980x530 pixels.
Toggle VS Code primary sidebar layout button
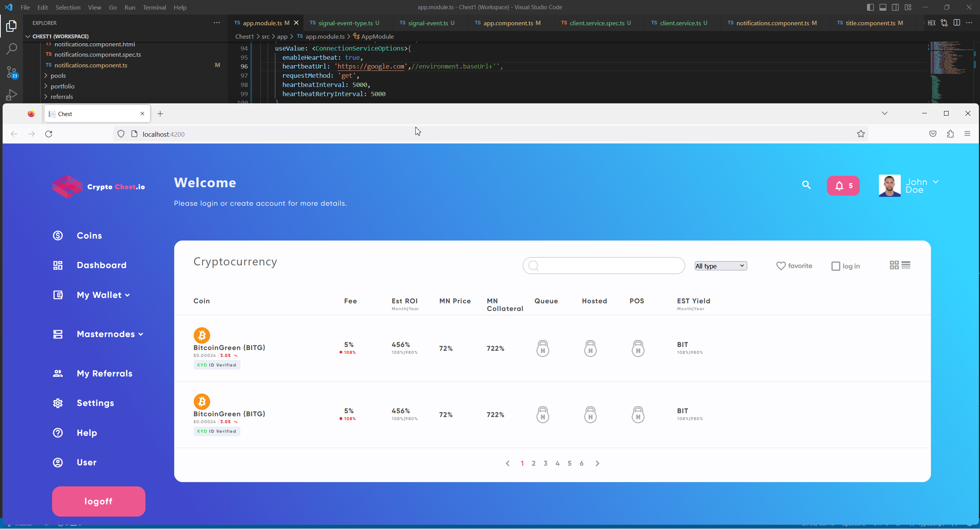point(870,7)
